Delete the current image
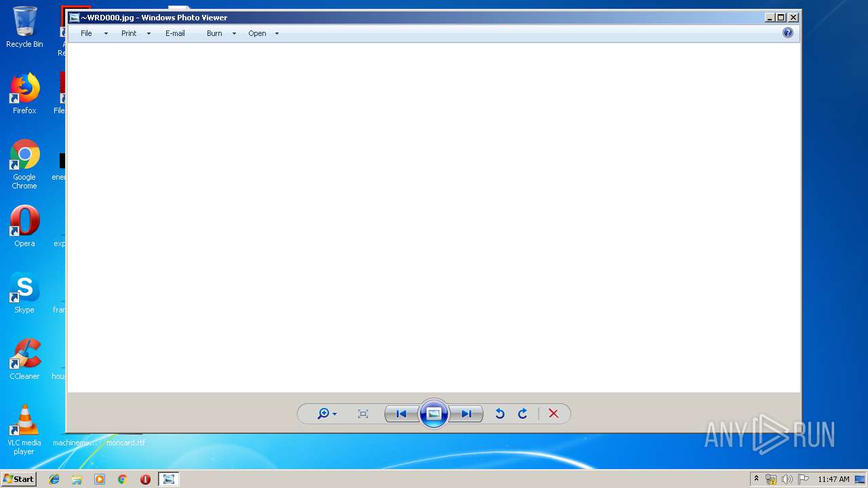 pyautogui.click(x=553, y=413)
